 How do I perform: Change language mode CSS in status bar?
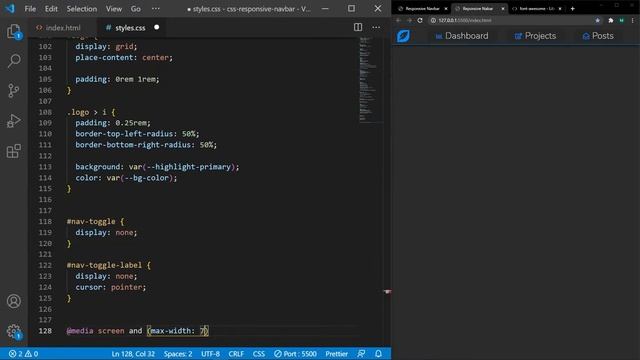pos(259,354)
